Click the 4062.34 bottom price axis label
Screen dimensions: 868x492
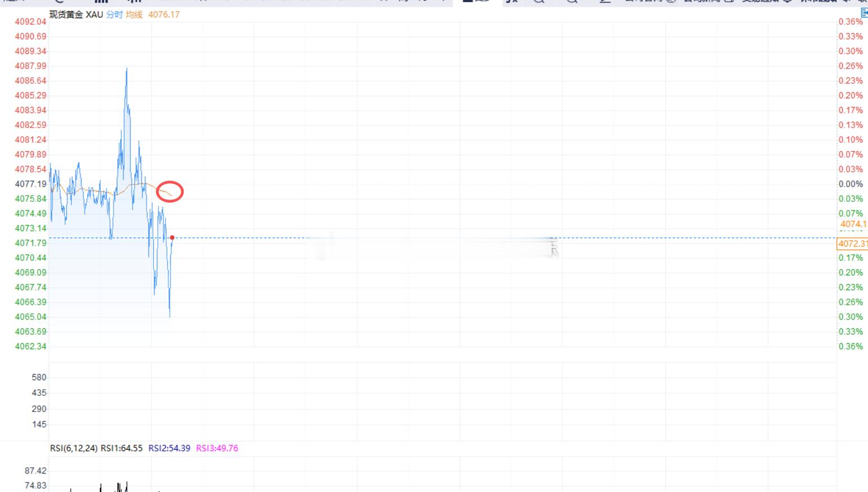31,346
